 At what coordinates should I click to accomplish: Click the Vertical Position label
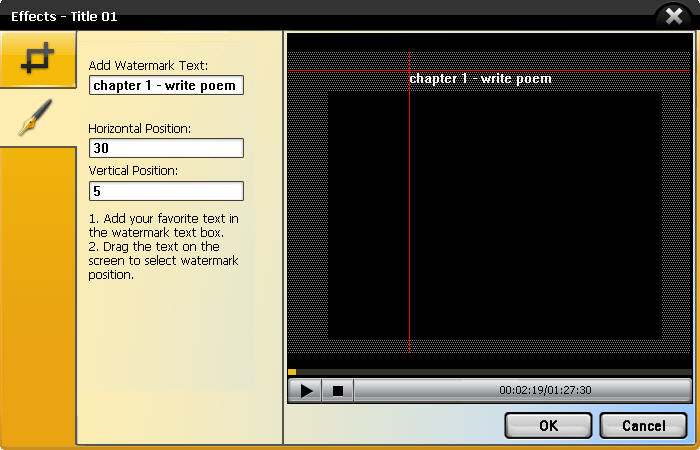pos(133,171)
